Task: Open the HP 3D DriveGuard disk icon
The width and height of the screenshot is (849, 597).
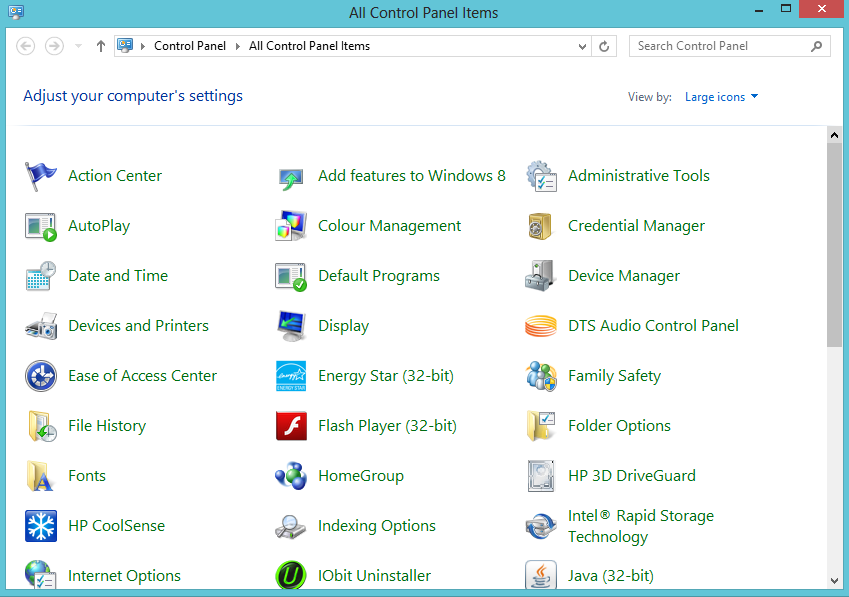Action: point(541,476)
